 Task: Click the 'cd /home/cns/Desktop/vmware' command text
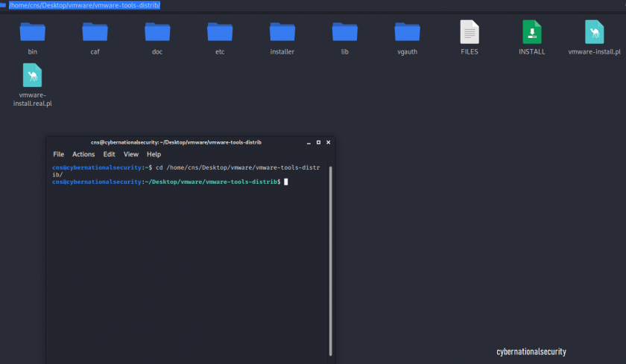204,167
